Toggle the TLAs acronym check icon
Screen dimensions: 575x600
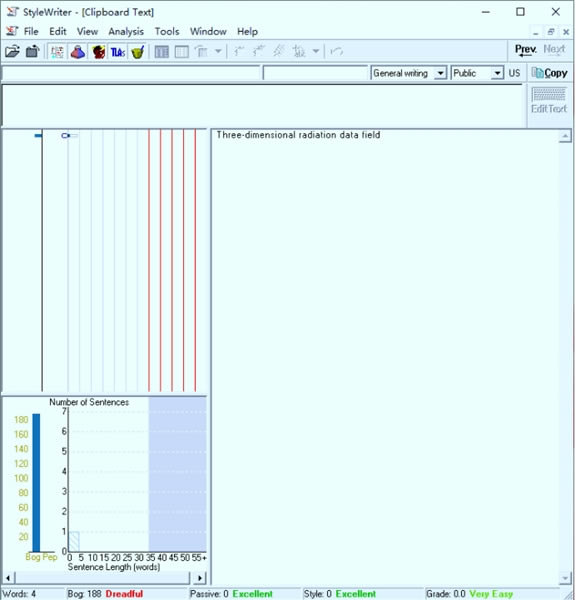click(117, 52)
